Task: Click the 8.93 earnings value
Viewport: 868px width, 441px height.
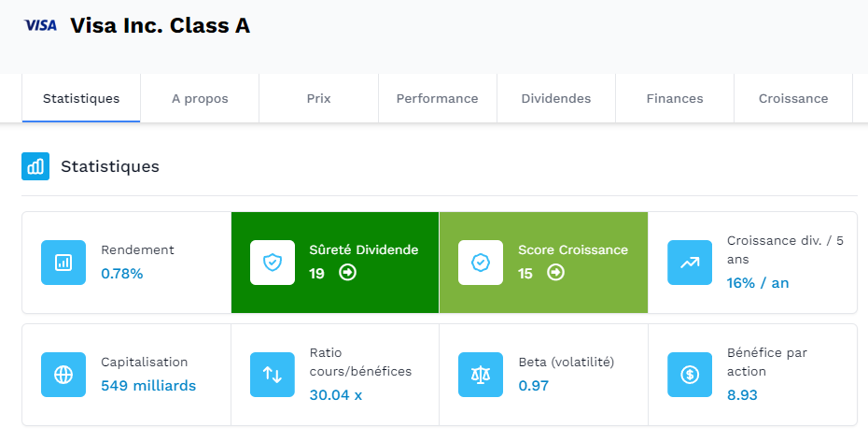Action: click(x=742, y=395)
